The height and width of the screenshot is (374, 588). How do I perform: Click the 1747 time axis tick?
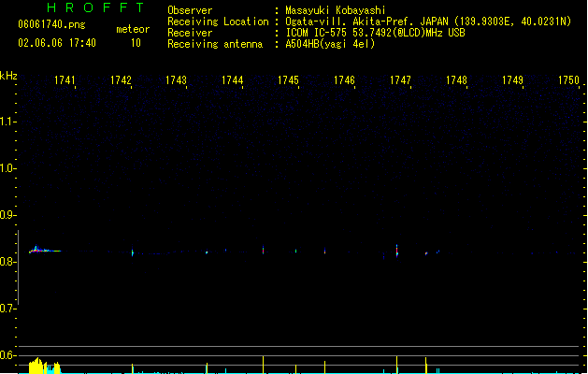coord(400,80)
